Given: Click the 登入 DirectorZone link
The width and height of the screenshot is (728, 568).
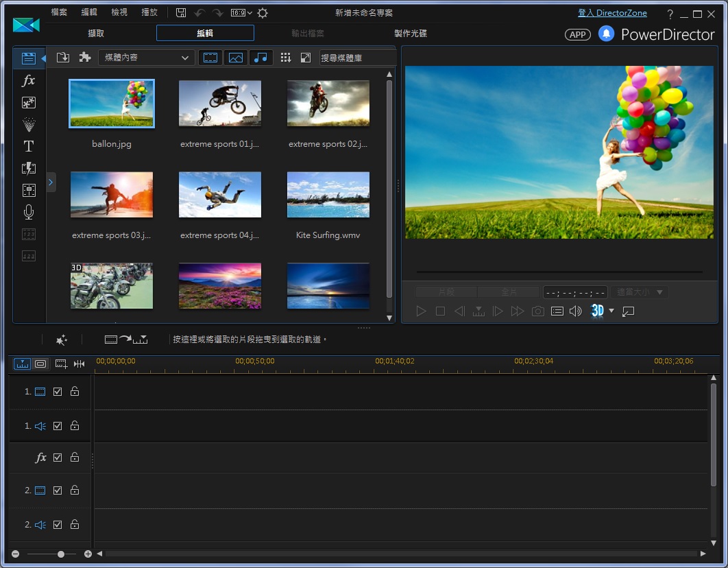Looking at the screenshot, I should point(612,12).
